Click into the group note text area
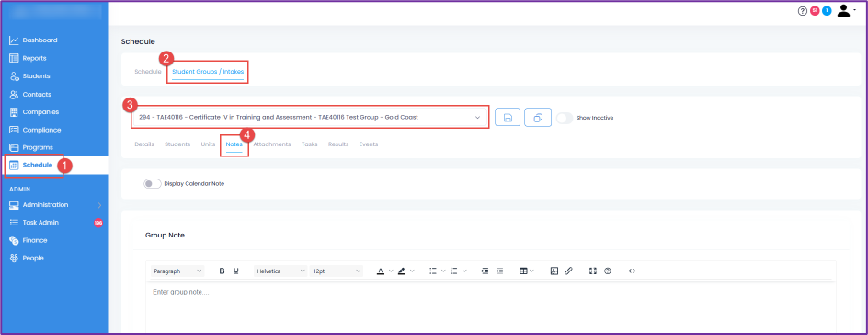Image resolution: width=868 pixels, height=335 pixels. [490, 307]
